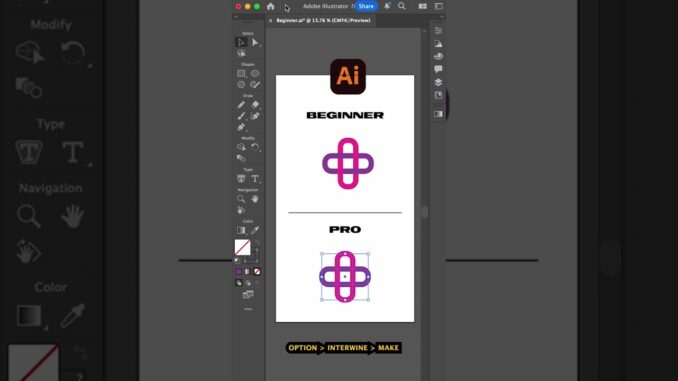Viewport: 678px width, 381px height.
Task: Click the Fill swatch showing None
Action: [x=243, y=247]
